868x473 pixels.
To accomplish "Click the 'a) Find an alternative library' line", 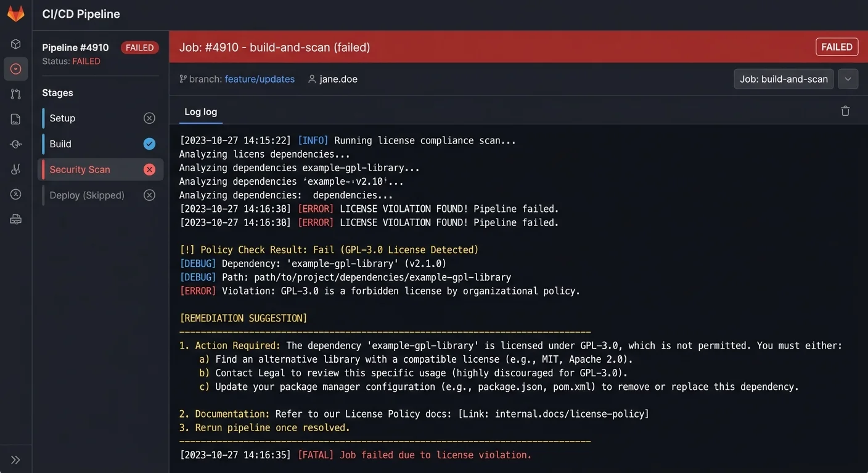I will 416,359.
